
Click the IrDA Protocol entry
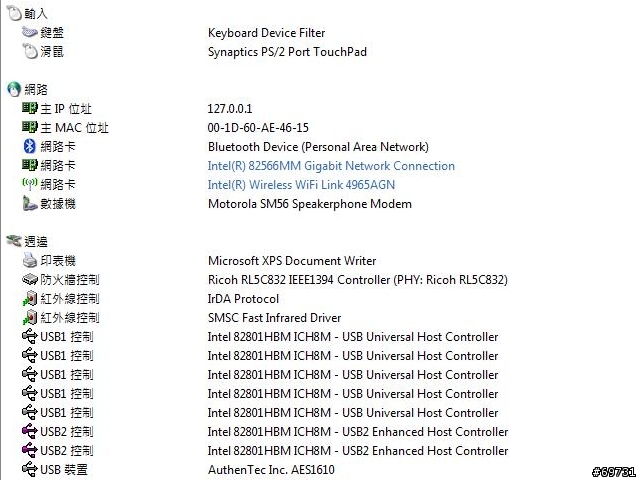pos(243,299)
